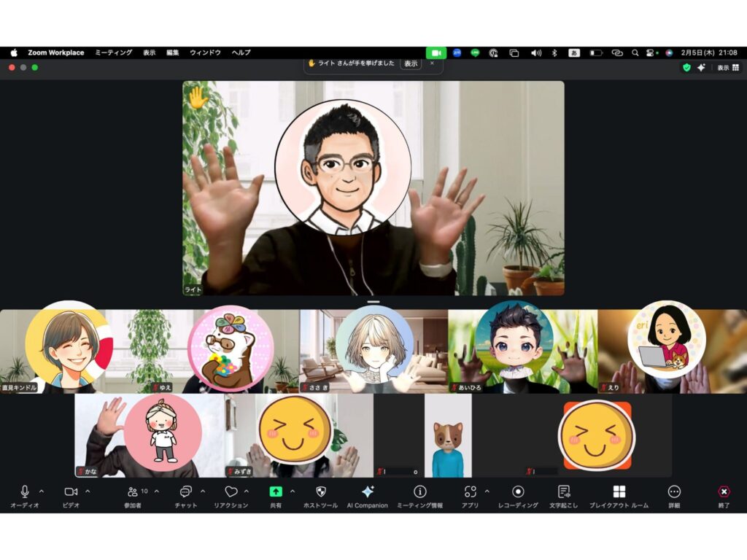Viewport: 747px width, 560px height.
Task: Open the チャット chat panel
Action: 185,491
